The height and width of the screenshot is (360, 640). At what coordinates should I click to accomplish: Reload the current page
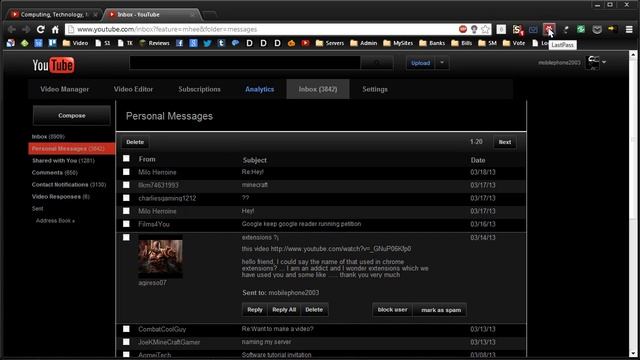40,29
